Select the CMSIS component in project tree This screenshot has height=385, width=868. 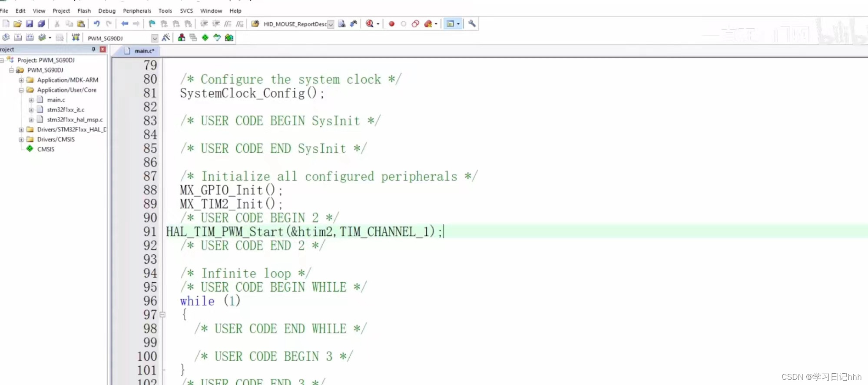[x=46, y=149]
